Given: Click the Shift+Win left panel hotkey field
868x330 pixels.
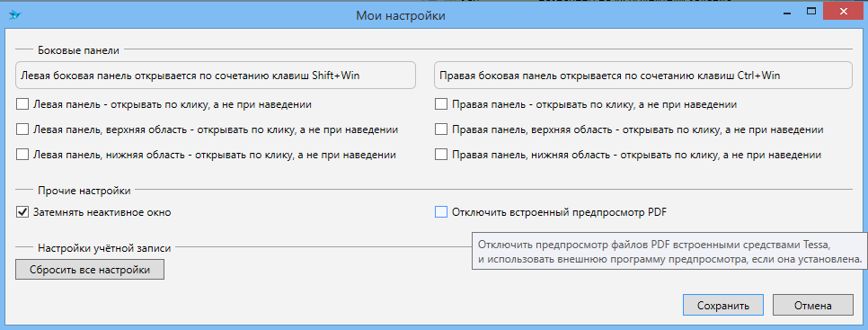Looking at the screenshot, I should 216,76.
